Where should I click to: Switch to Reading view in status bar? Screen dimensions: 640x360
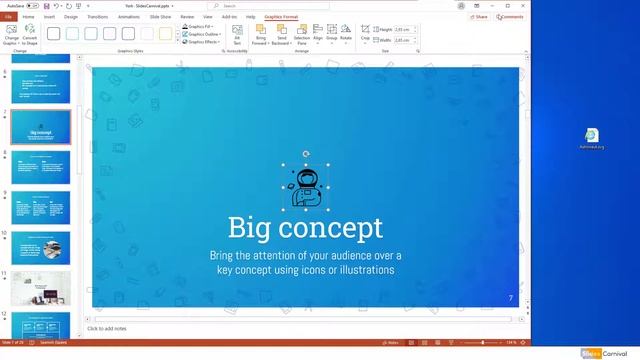438,342
